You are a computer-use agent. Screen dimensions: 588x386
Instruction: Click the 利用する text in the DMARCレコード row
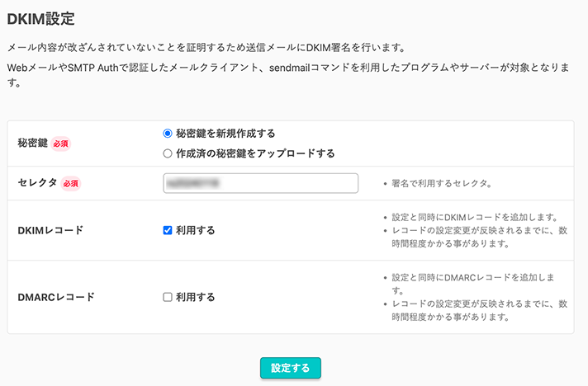pos(195,297)
